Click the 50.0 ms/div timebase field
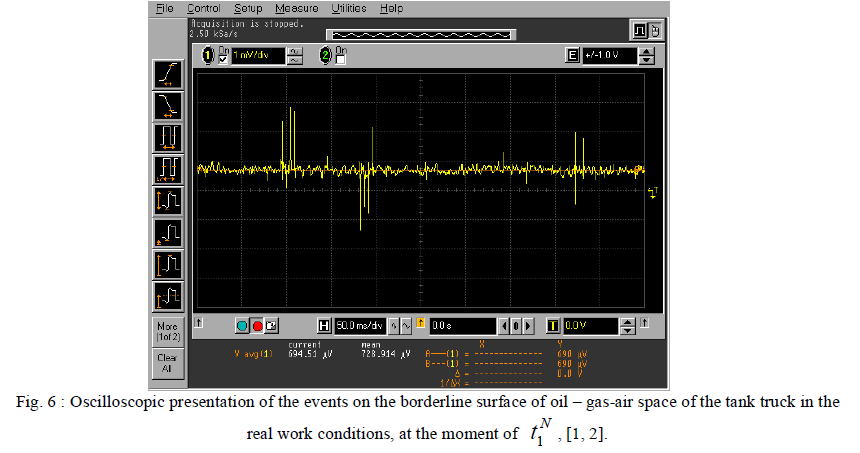The height and width of the screenshot is (453, 860). 361,325
